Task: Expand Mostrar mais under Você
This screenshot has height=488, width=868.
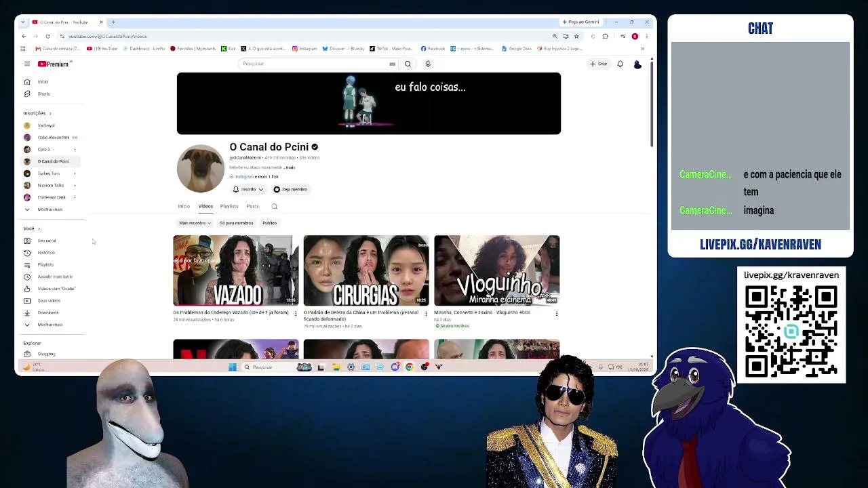Action: coord(50,325)
